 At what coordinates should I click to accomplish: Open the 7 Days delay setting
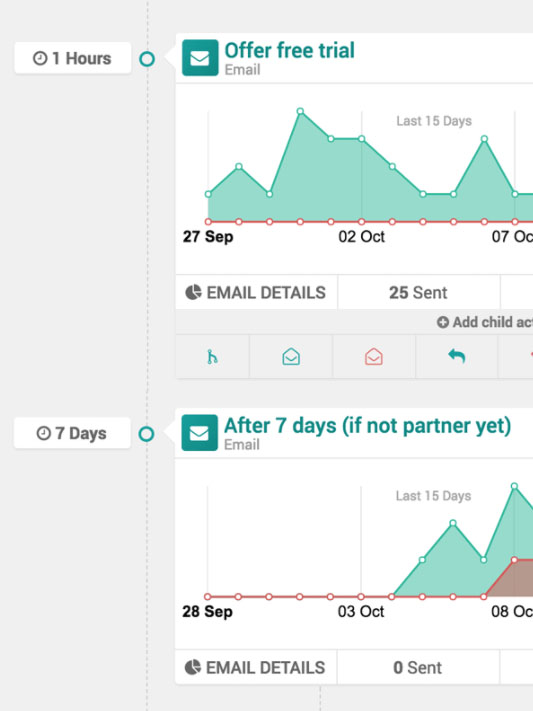(72, 433)
